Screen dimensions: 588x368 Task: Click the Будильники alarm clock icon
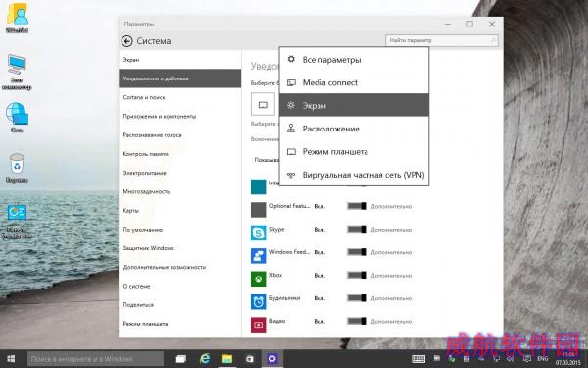point(259,302)
